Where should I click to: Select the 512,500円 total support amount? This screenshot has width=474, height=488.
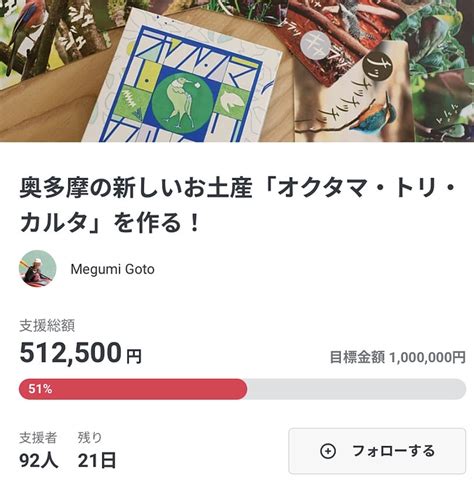tap(81, 353)
